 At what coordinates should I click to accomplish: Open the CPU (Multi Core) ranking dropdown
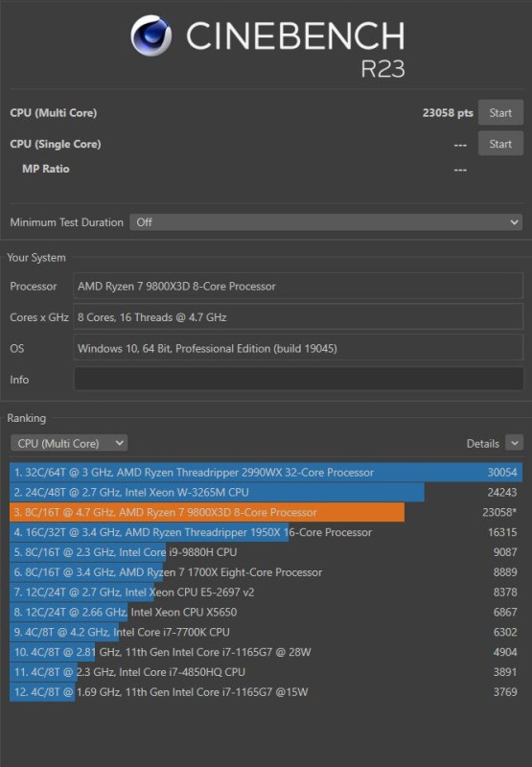[x=68, y=443]
